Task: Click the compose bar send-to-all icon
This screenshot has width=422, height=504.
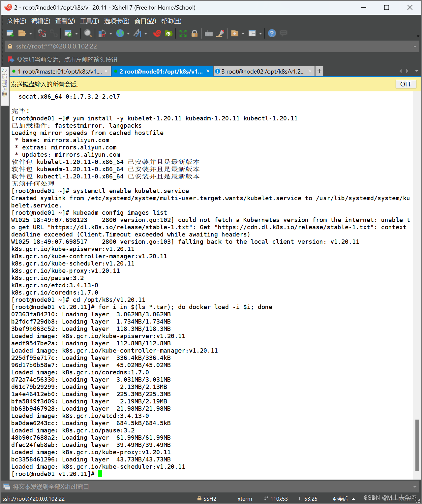Action: tap(7, 487)
